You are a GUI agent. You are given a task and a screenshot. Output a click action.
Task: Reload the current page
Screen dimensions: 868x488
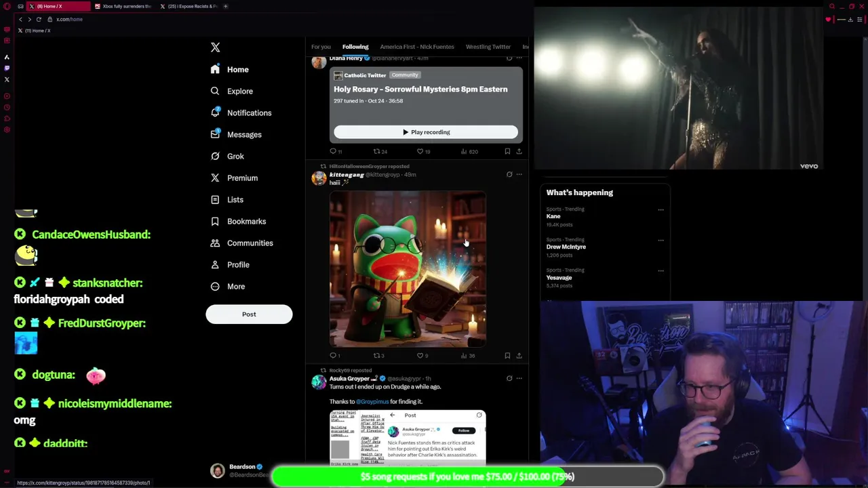pos(39,19)
